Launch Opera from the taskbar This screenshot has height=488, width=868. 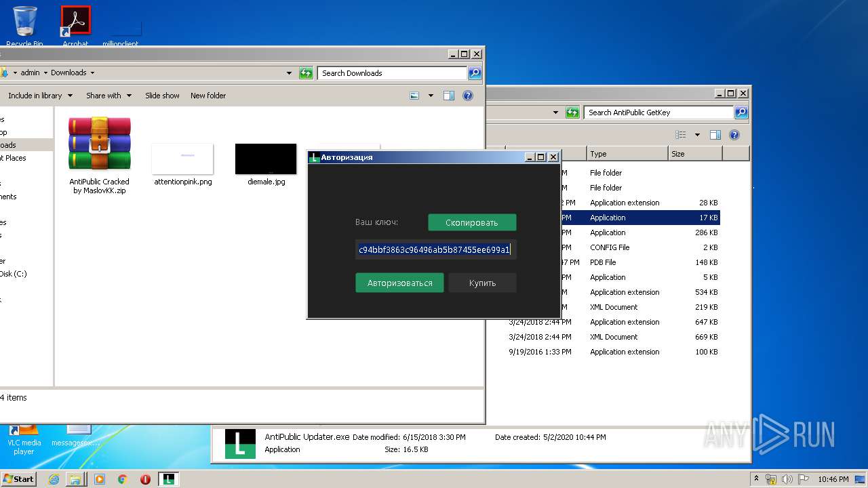[x=145, y=479]
